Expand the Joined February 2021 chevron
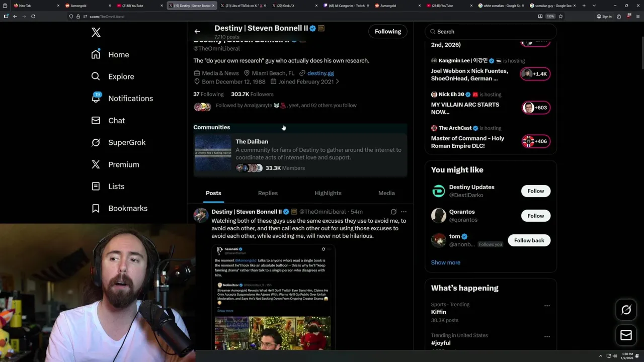 click(x=337, y=81)
